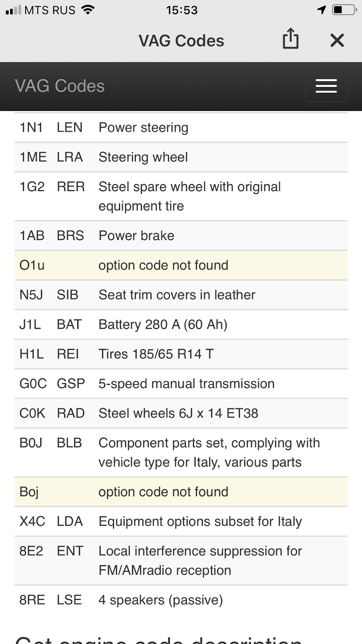Select Tires 185/65 R14 T row
This screenshot has height=644, width=362.
[181, 354]
